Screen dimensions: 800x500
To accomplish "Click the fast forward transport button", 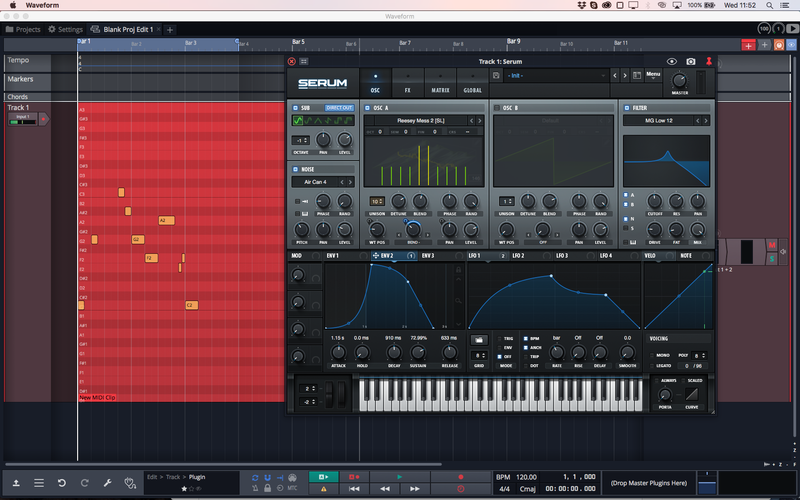I will (415, 489).
